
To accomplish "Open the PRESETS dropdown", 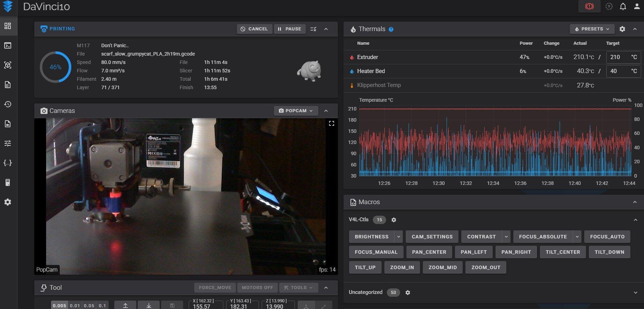I will click(592, 29).
